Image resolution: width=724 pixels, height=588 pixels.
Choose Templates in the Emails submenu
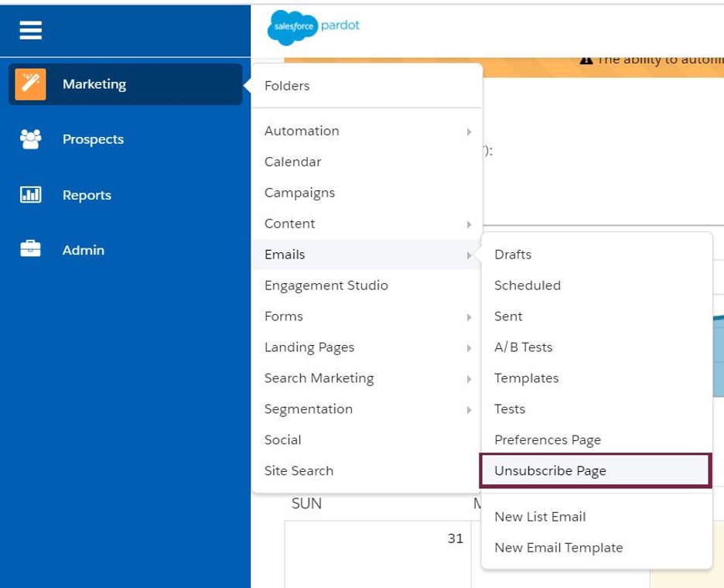pyautogui.click(x=527, y=378)
